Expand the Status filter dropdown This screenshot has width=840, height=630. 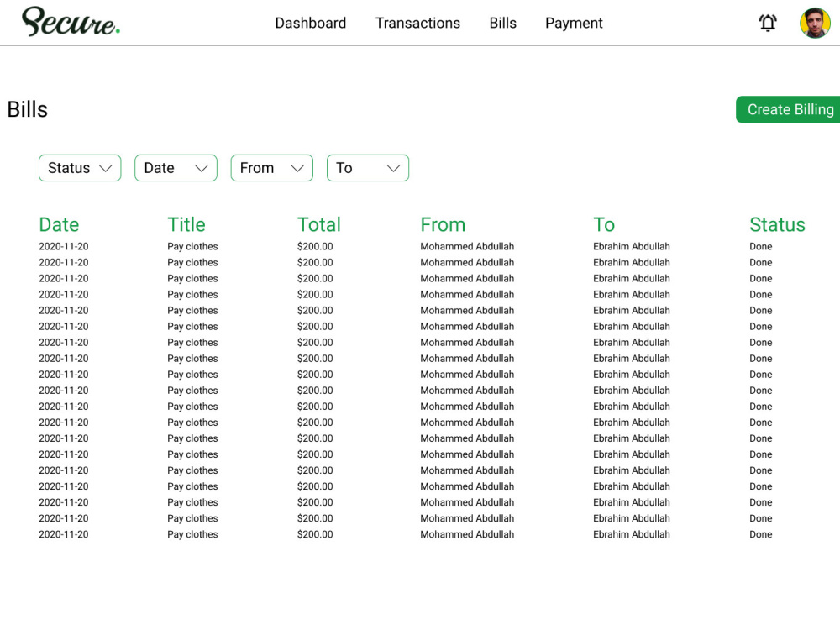pyautogui.click(x=80, y=168)
